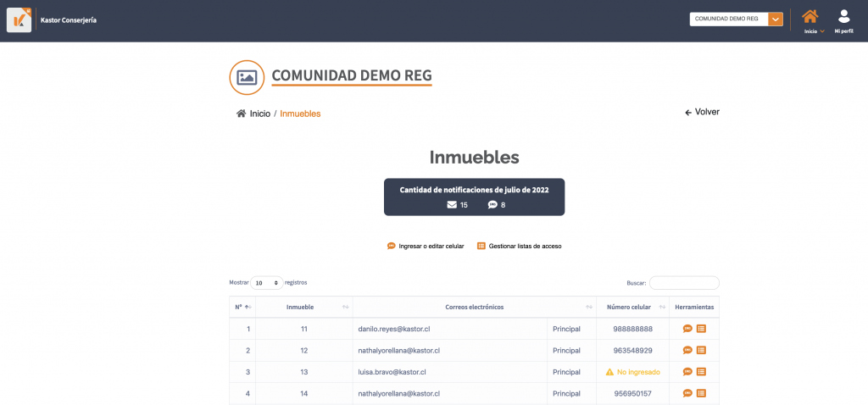Click COMUNIDAD DEMO REG heading
The height and width of the screenshot is (405, 868).
[x=352, y=75]
